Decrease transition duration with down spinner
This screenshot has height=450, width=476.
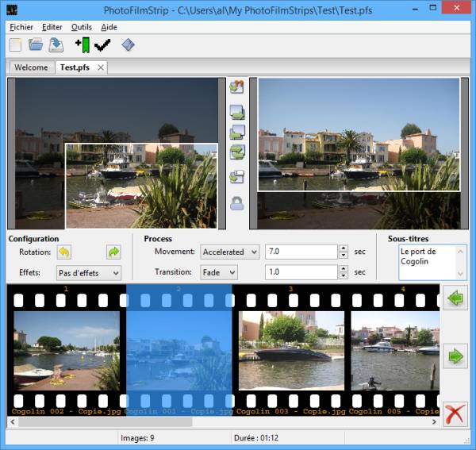coord(344,275)
